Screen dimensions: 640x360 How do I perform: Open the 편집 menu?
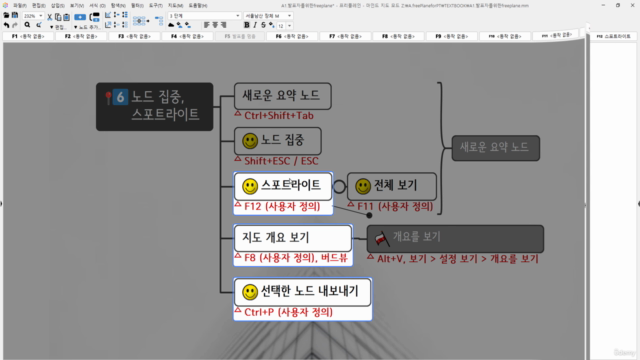(39, 6)
